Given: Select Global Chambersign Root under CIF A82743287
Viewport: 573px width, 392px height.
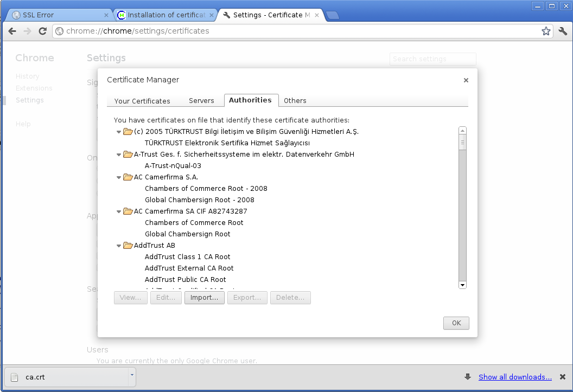Looking at the screenshot, I should pos(187,234).
